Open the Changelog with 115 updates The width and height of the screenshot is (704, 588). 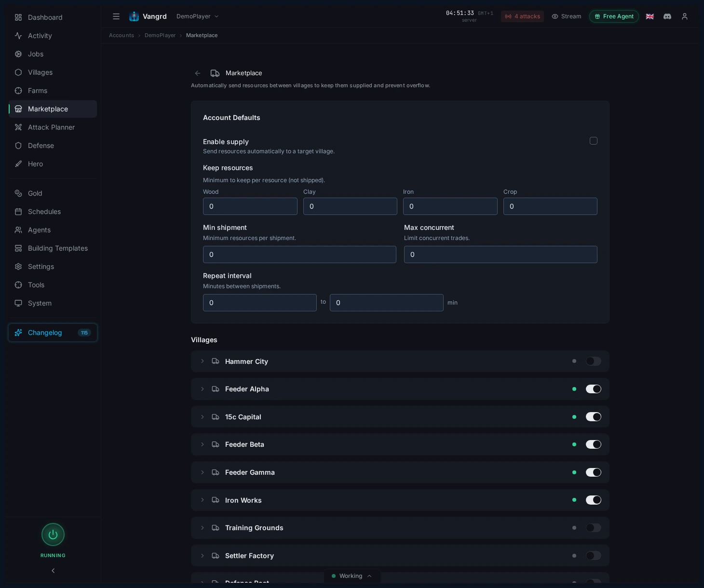[45, 333]
